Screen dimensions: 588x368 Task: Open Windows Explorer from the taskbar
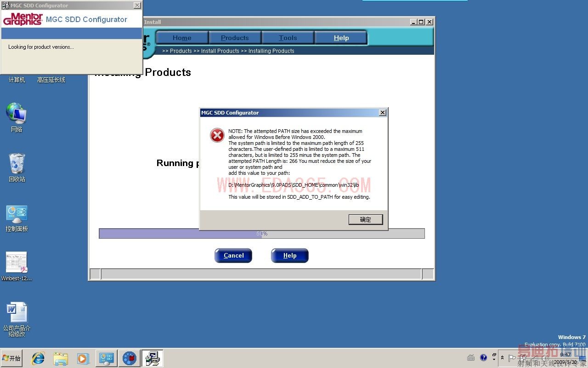[61, 358]
